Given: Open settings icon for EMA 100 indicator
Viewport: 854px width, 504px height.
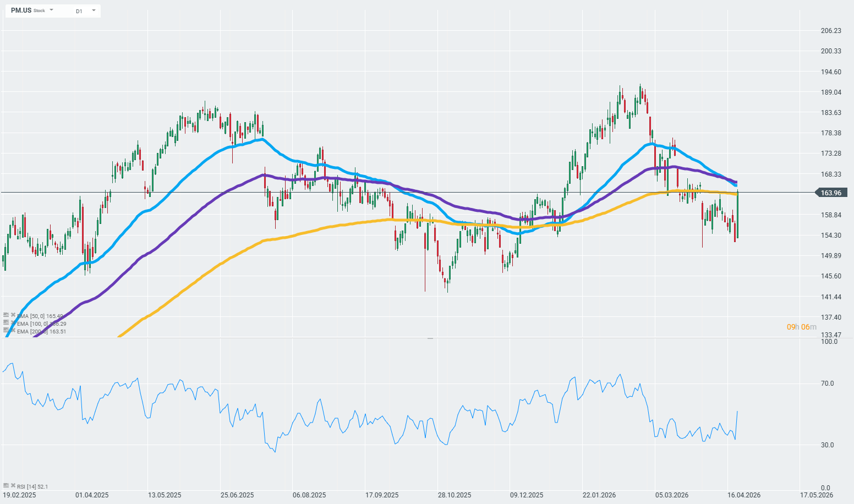Looking at the screenshot, I should click(x=6, y=322).
